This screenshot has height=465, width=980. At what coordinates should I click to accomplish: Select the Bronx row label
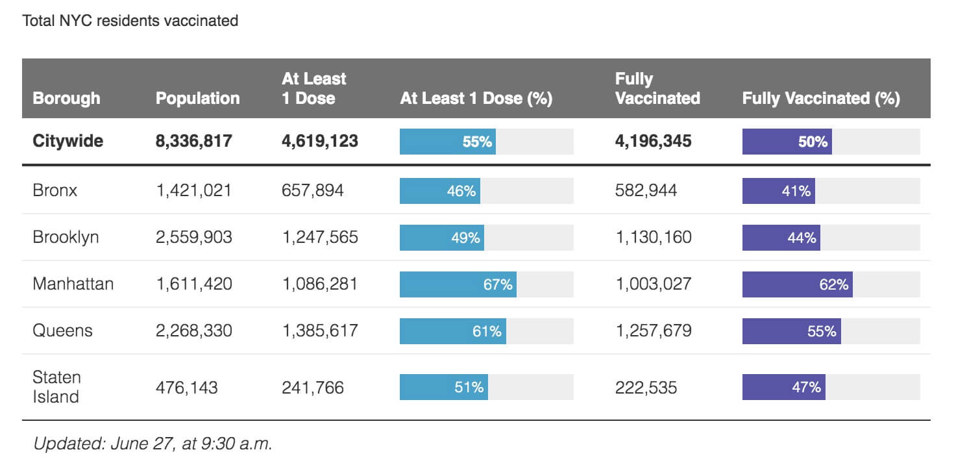coord(55,190)
